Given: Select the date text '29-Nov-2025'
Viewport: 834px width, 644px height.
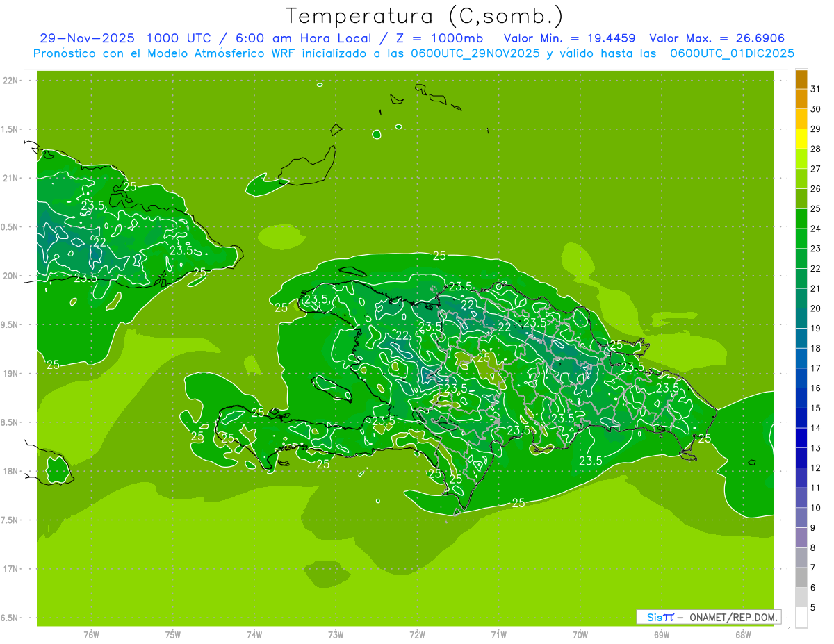Looking at the screenshot, I should pos(88,38).
